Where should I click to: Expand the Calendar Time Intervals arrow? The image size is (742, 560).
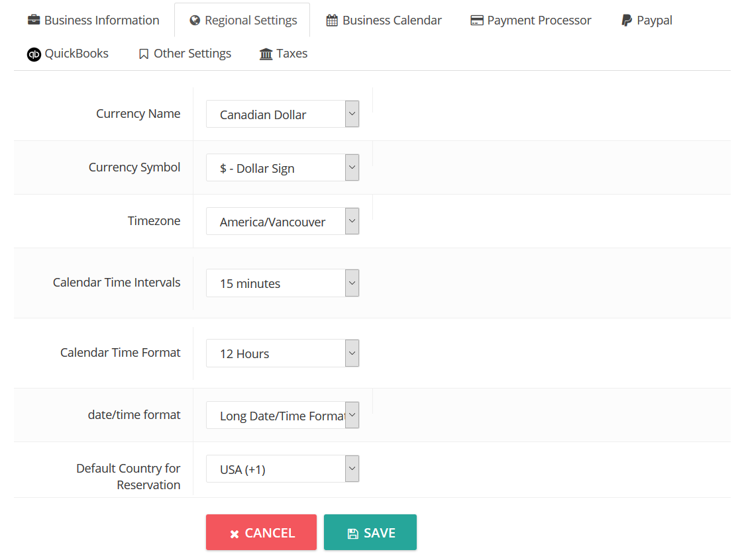[x=352, y=283]
